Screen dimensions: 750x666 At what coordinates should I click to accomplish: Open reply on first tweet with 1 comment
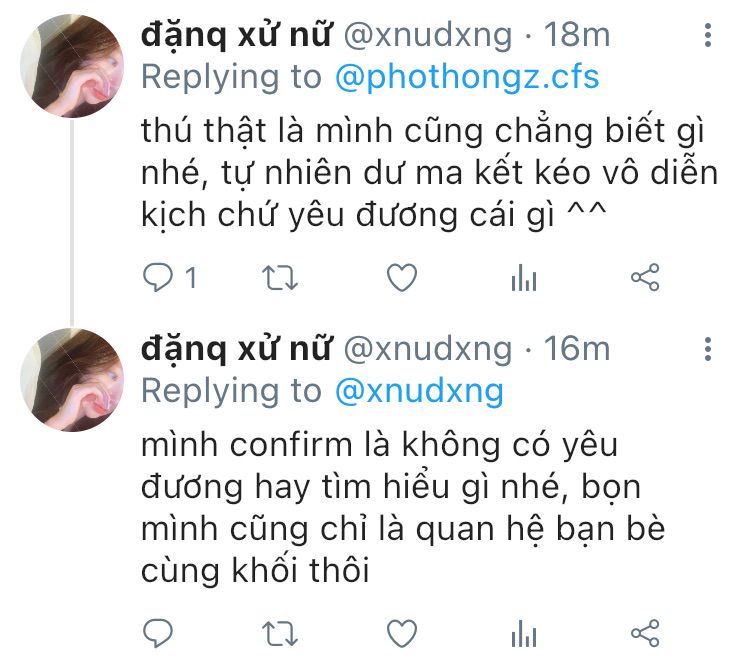[170, 278]
